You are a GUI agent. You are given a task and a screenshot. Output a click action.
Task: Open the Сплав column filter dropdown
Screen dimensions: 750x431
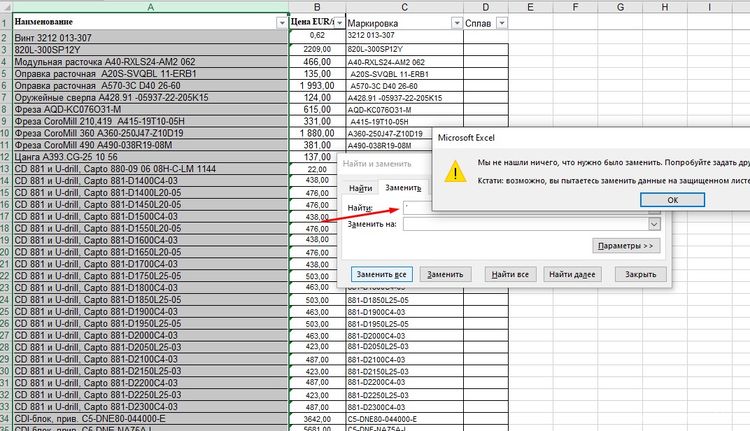(x=502, y=23)
